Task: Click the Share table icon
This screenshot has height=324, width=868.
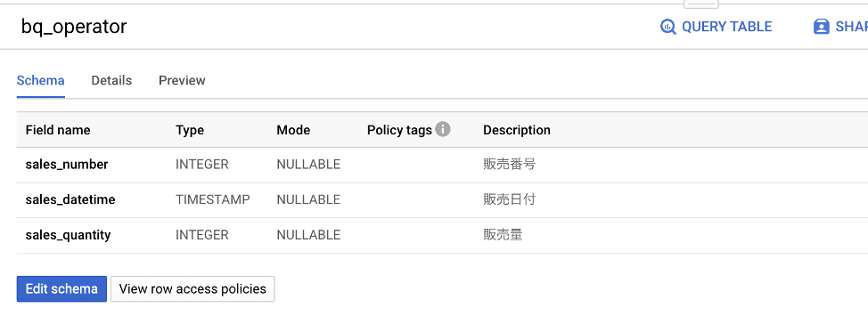Action: pyautogui.click(x=821, y=27)
